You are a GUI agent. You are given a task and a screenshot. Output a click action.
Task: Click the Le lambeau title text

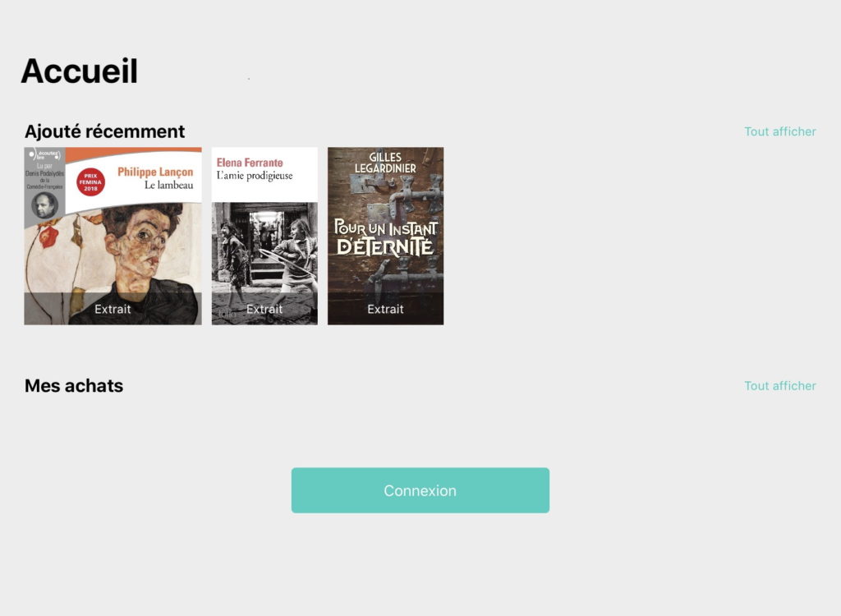169,185
